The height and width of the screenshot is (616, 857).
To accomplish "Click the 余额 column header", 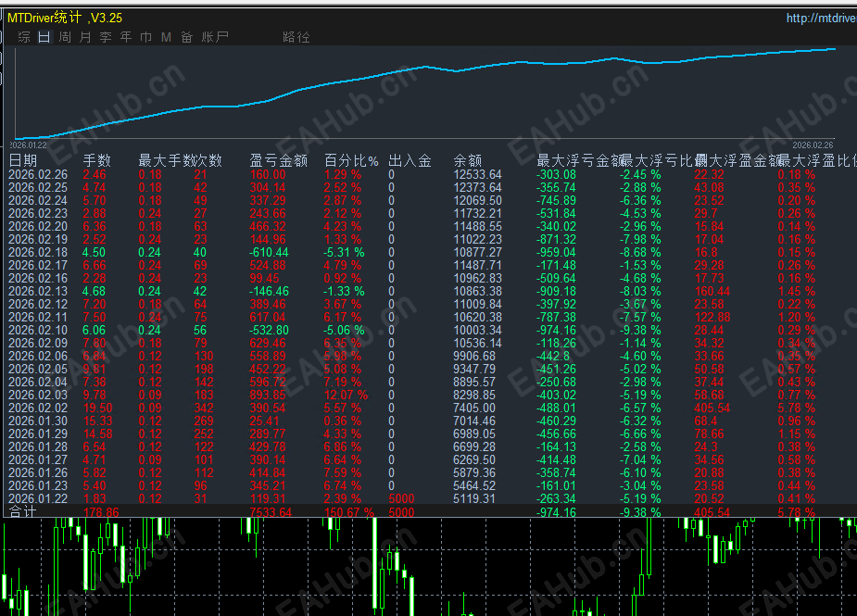I will [x=468, y=160].
